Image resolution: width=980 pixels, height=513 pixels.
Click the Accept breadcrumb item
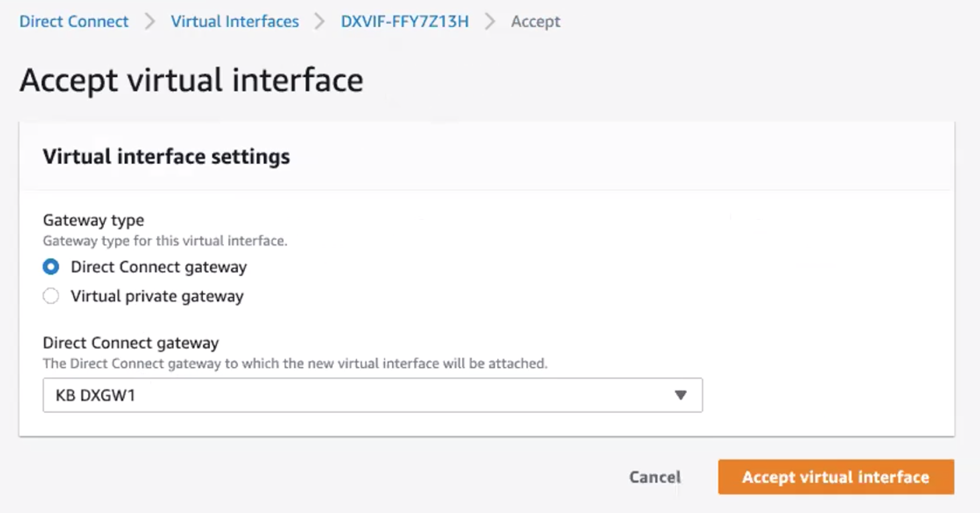(x=535, y=21)
